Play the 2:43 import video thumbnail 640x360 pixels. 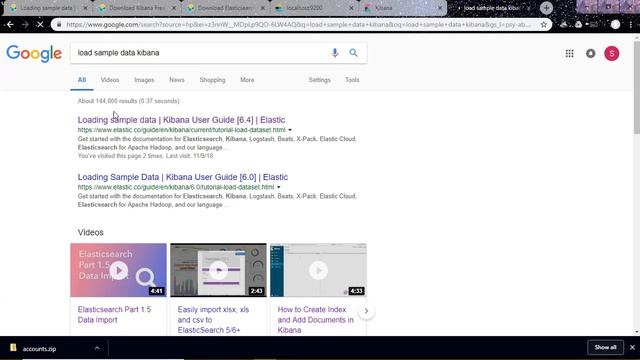(218, 270)
